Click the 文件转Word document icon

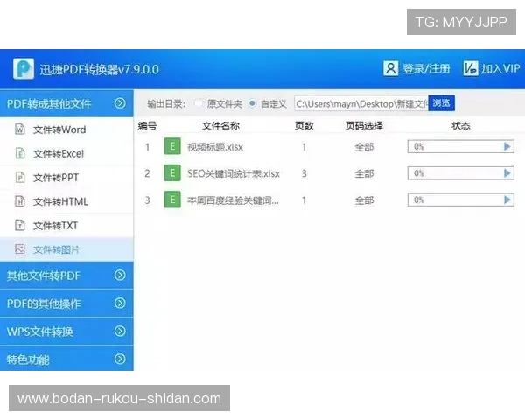point(20,129)
